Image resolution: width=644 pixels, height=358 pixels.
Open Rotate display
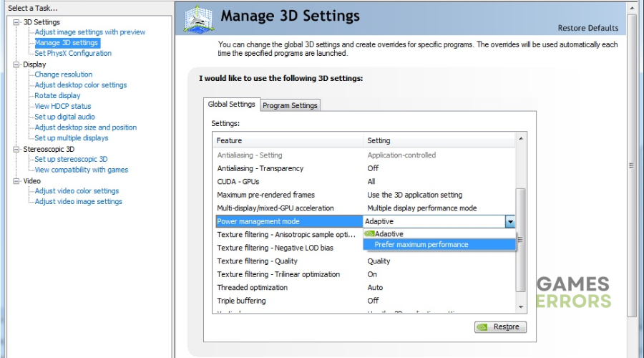point(57,95)
